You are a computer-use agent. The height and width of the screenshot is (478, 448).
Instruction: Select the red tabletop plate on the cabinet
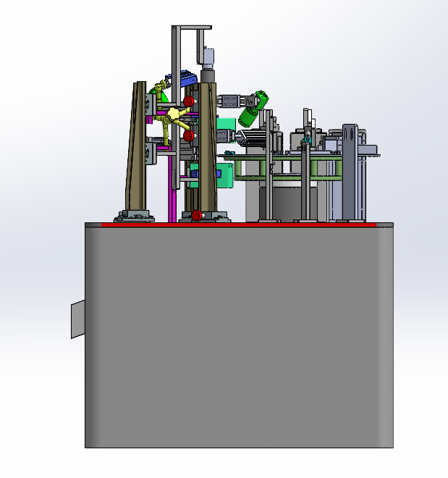tap(239, 225)
